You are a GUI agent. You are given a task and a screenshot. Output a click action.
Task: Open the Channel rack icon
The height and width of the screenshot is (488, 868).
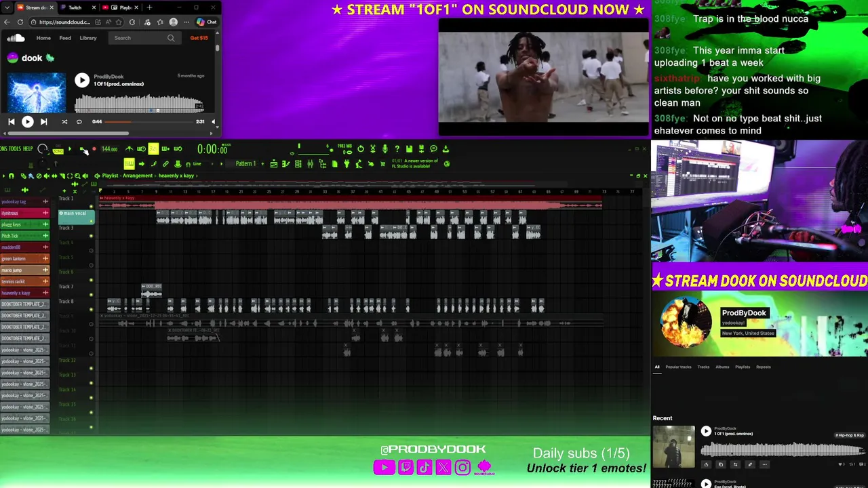(298, 163)
